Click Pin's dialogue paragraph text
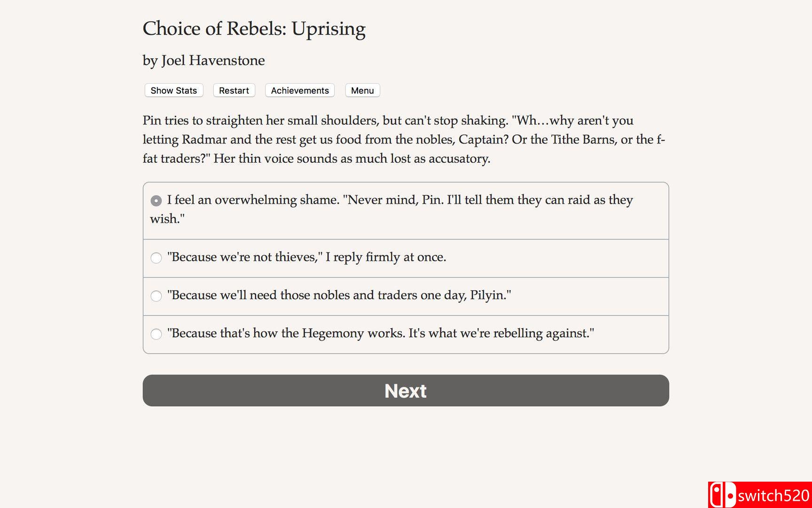 [404, 139]
